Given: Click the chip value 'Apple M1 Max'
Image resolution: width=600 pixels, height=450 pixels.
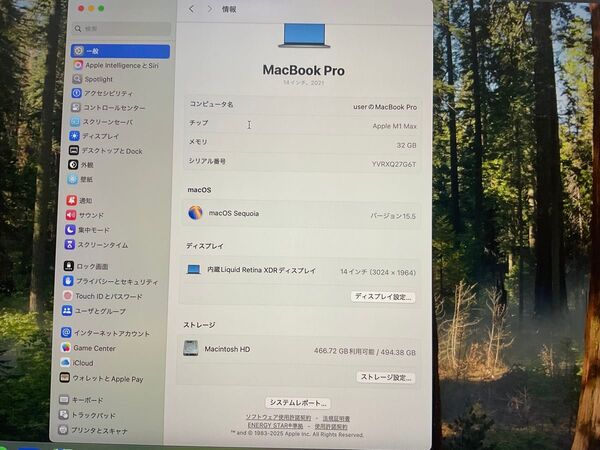Looking at the screenshot, I should coord(395,126).
